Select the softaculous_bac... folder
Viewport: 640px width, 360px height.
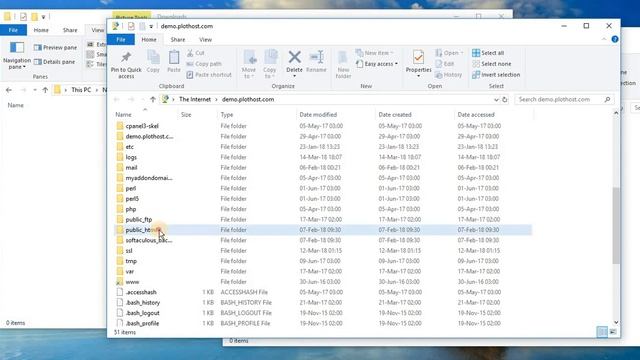coord(149,240)
